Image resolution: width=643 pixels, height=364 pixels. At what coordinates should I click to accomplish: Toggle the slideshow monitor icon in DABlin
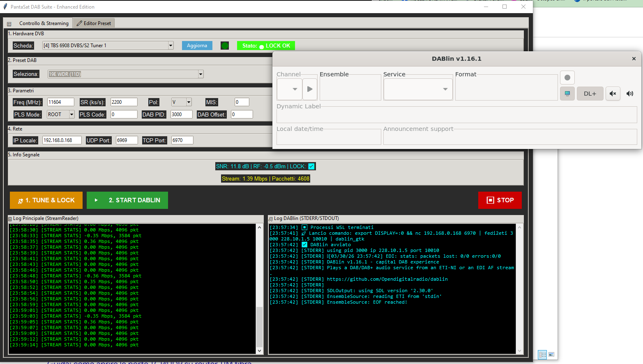(567, 94)
